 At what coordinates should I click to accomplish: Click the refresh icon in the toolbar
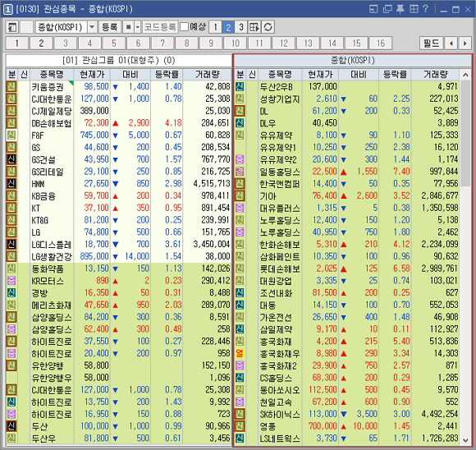268,27
